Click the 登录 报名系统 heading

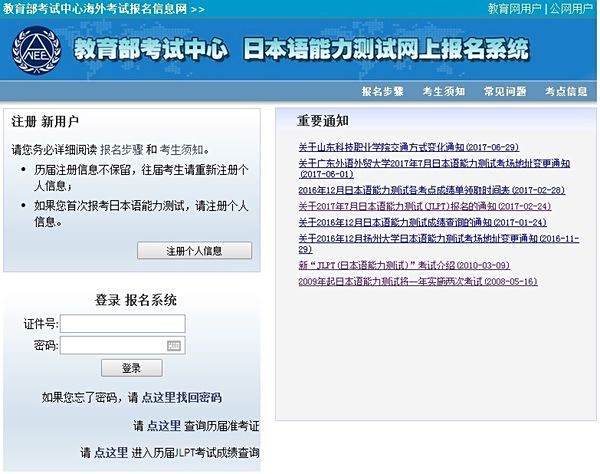pyautogui.click(x=135, y=300)
